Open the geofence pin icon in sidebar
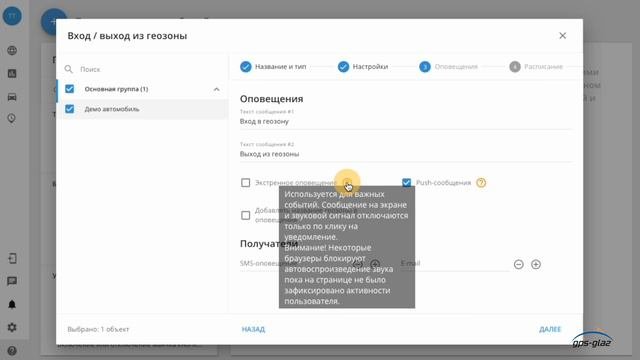The height and width of the screenshot is (360, 640). (x=12, y=118)
